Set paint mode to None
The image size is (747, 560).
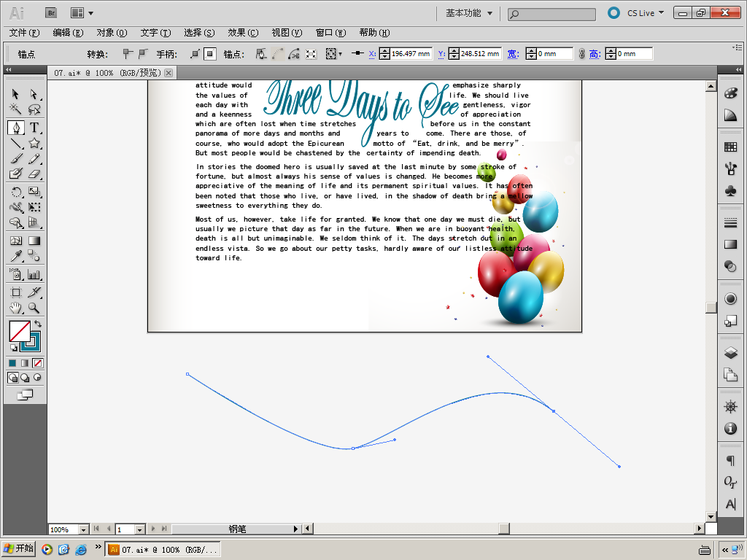click(x=38, y=363)
